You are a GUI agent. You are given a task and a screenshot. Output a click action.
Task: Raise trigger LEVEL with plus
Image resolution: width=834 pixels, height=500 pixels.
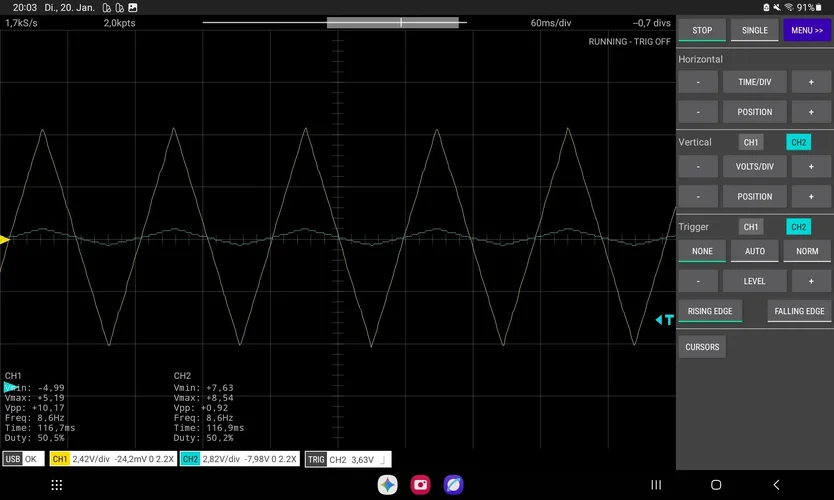tap(811, 281)
